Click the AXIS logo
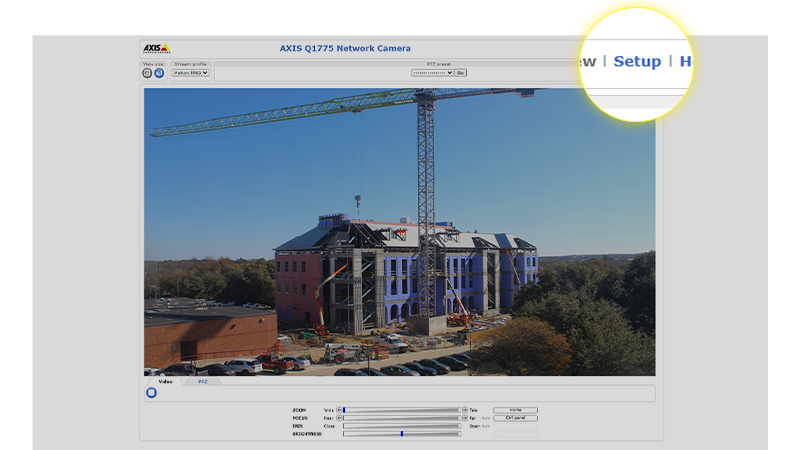This screenshot has height=450, width=800. [x=156, y=48]
